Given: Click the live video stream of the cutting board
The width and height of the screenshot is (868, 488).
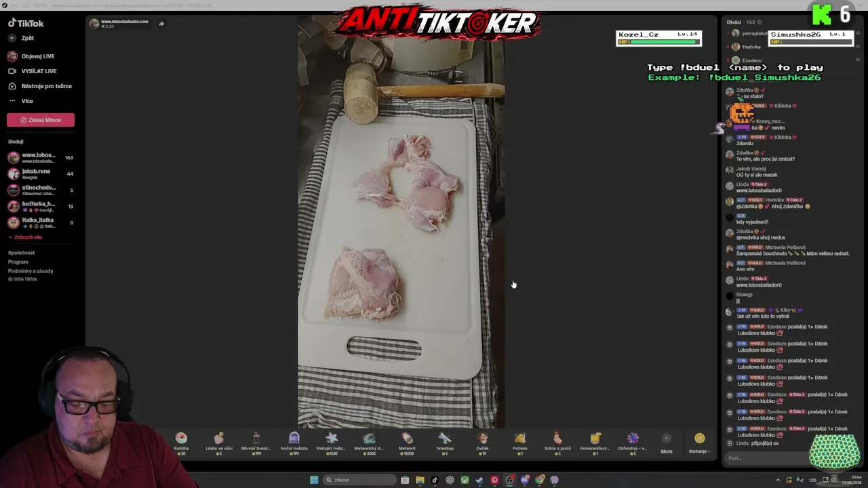Looking at the screenshot, I should coord(401,222).
